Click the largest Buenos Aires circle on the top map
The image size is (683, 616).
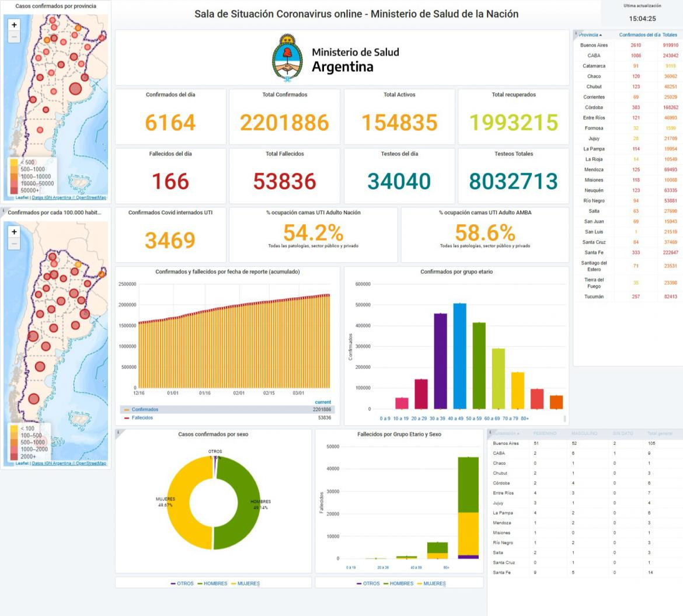75,89
